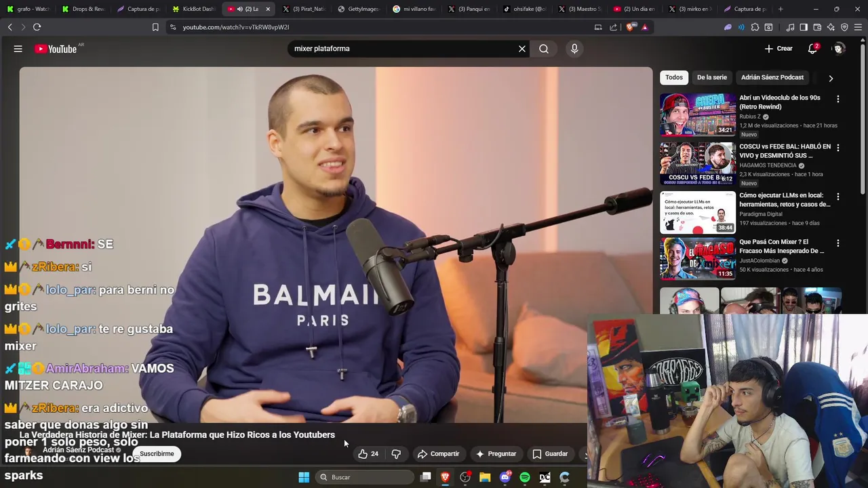Bookmark this page in the address bar

coord(155,27)
